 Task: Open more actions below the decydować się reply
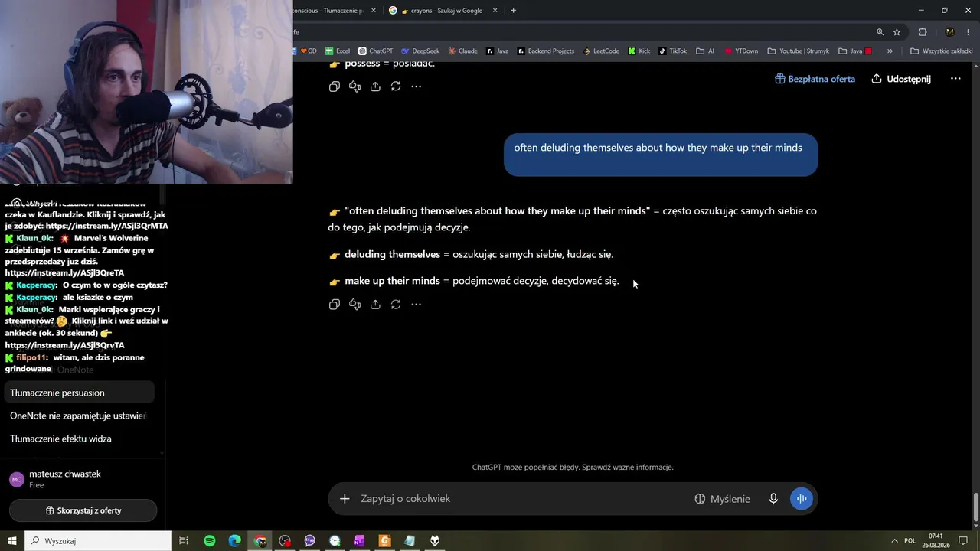416,305
